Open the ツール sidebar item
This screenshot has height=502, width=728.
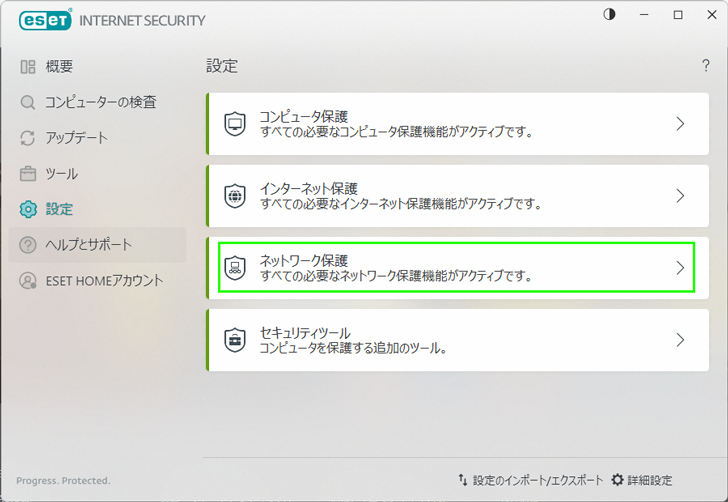pos(62,174)
